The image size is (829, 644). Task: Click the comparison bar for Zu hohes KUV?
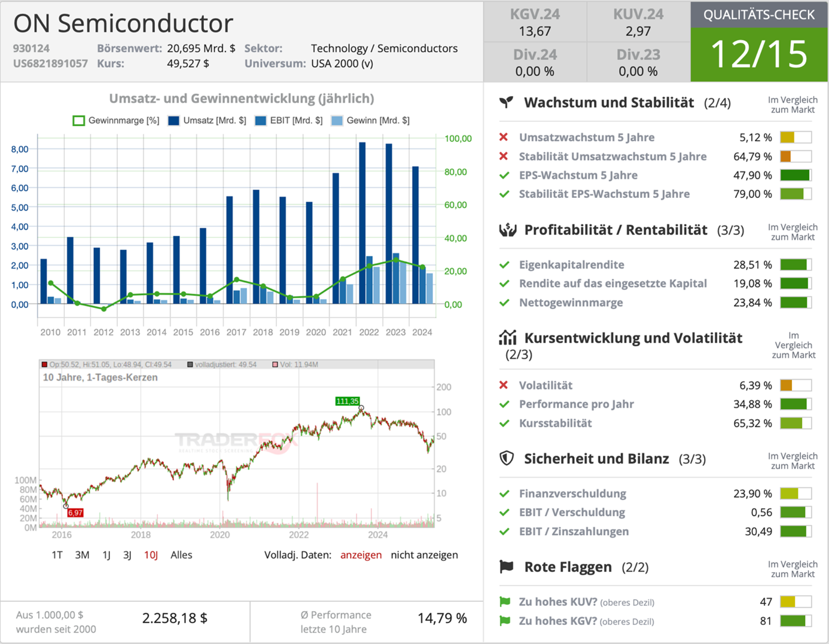coord(796,602)
